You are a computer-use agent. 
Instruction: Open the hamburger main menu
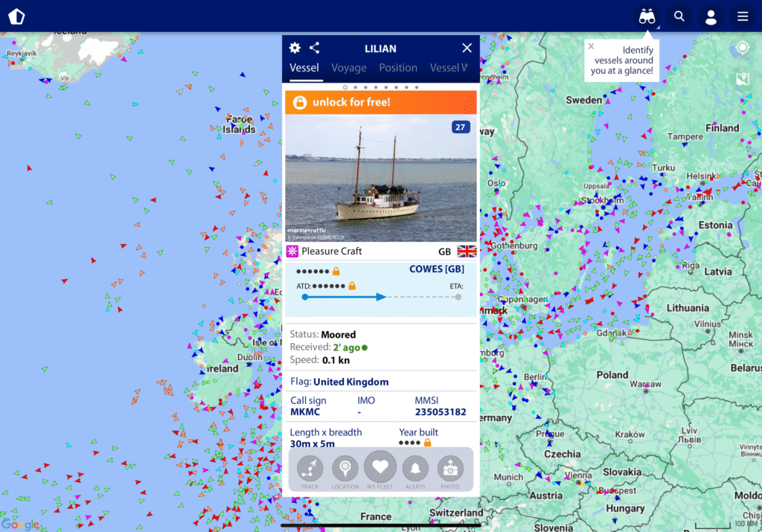(x=743, y=16)
